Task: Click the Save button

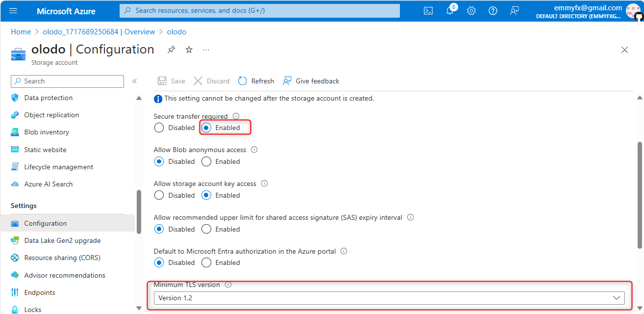Action: (x=172, y=81)
